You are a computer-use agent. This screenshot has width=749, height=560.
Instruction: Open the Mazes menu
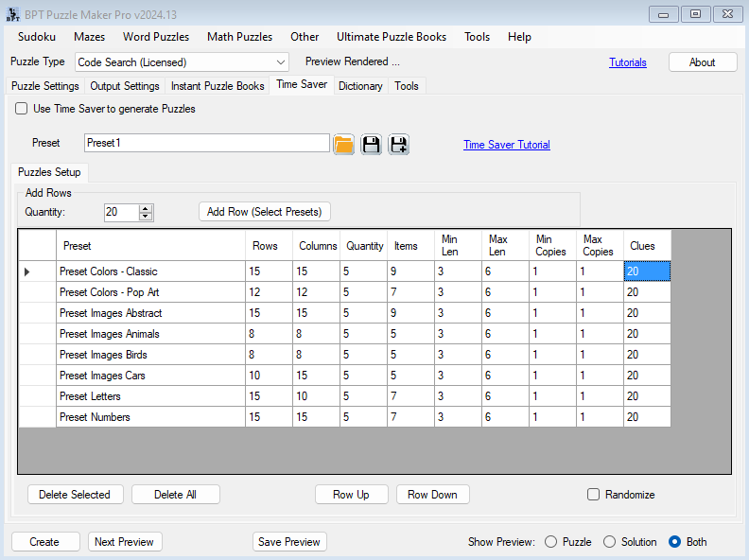(x=89, y=37)
